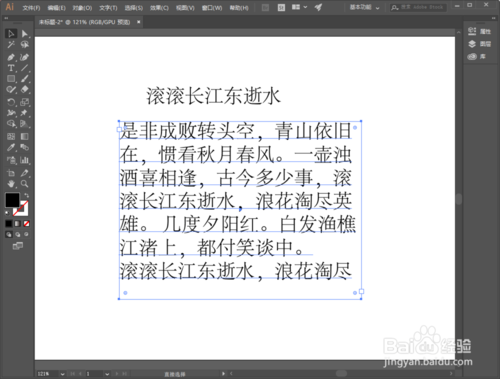Open the 图层 layers panel
The height and width of the screenshot is (379, 500).
[479, 44]
